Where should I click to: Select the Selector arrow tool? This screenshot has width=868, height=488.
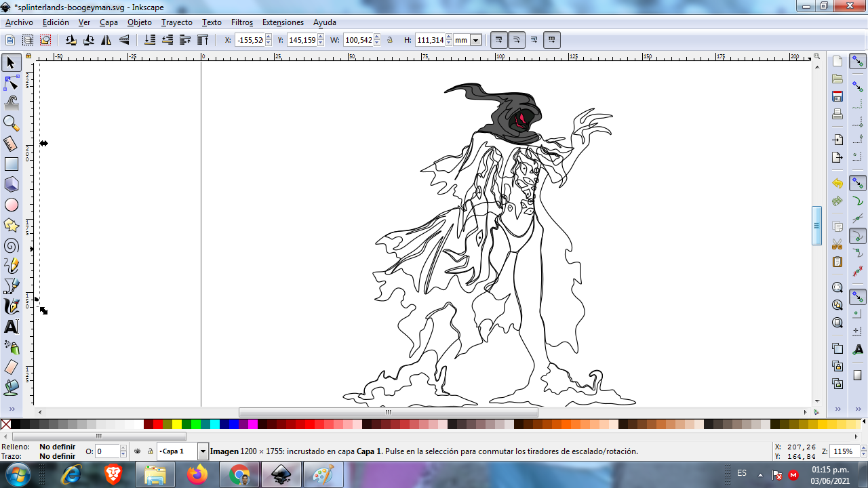point(11,62)
